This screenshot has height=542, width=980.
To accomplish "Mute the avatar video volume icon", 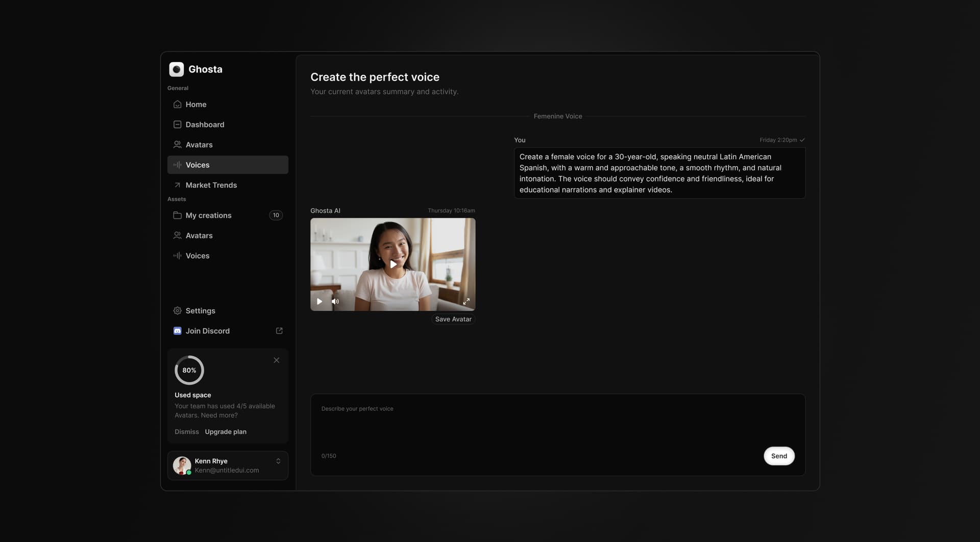I will coord(335,302).
